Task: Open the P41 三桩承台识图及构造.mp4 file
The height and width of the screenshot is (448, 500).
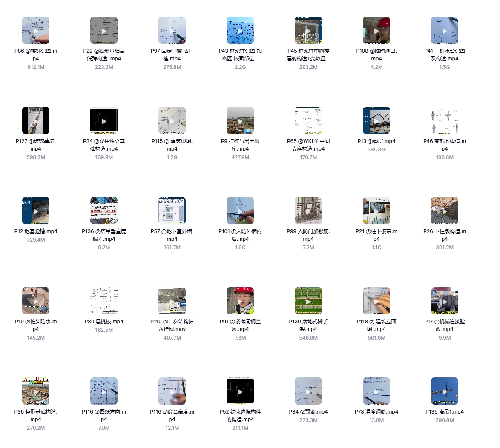Action: point(445,31)
